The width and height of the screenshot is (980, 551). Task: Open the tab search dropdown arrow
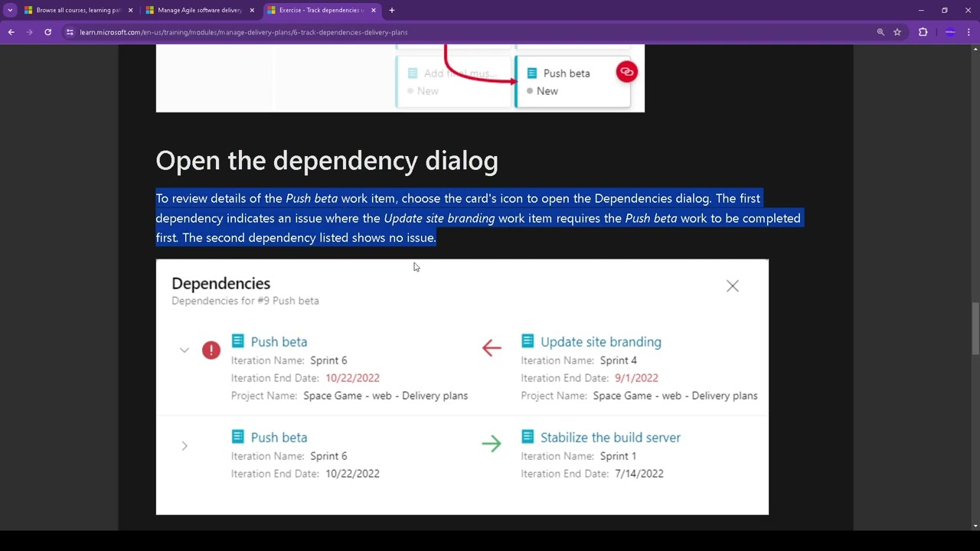(x=10, y=10)
